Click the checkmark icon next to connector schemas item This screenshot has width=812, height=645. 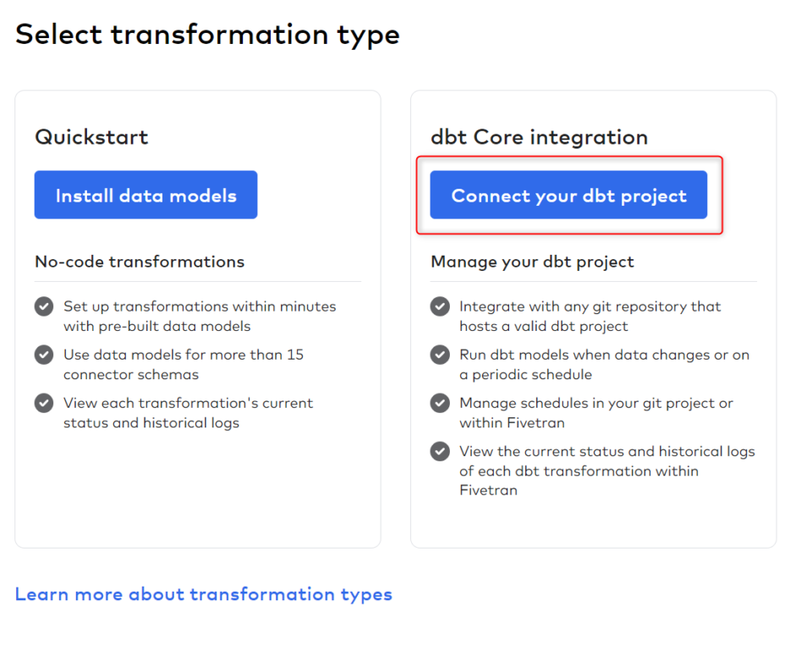click(43, 355)
